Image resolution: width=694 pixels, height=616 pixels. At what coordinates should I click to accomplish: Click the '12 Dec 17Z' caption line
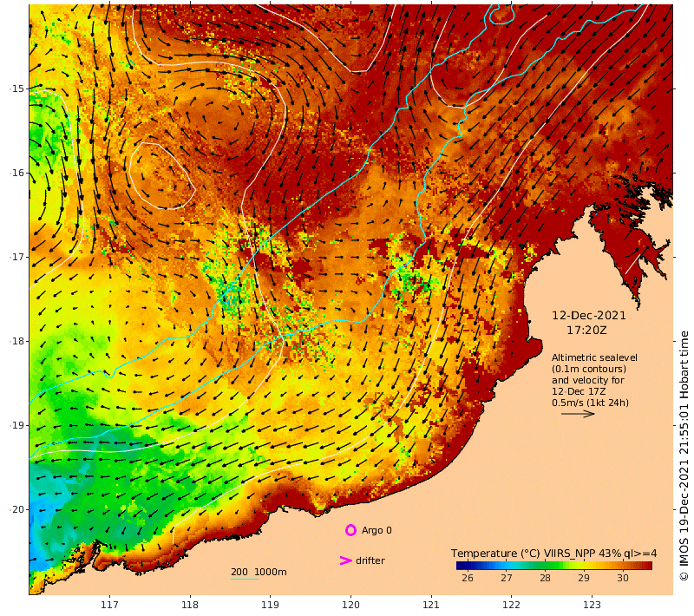click(x=579, y=391)
